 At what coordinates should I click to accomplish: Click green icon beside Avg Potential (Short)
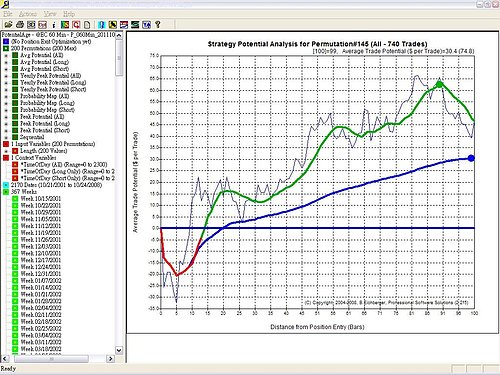pos(15,69)
